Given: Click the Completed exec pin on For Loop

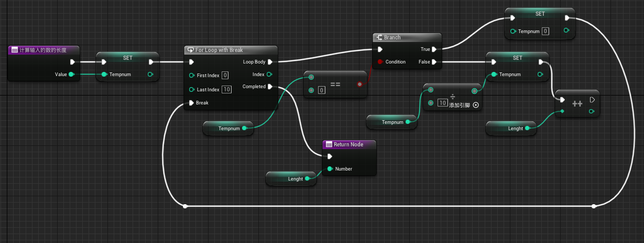Looking at the screenshot, I should tap(270, 87).
